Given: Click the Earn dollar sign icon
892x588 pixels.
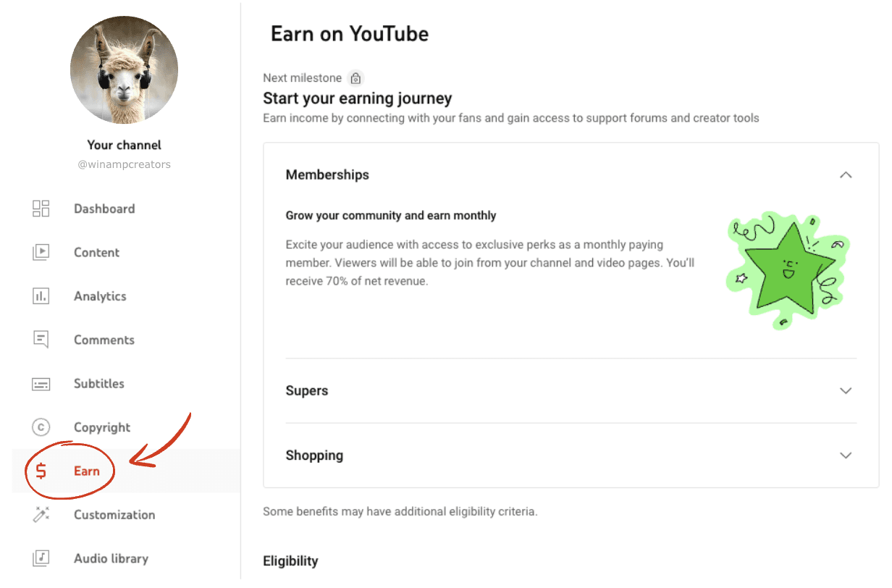Looking at the screenshot, I should pyautogui.click(x=41, y=471).
